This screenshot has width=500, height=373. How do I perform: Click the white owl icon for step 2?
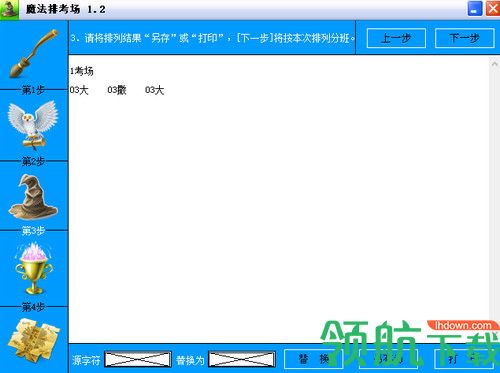33,125
